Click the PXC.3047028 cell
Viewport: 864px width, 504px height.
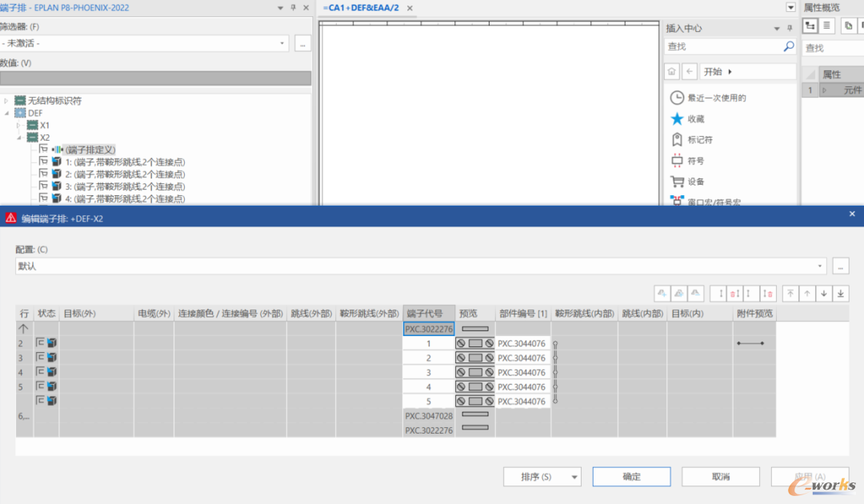(429, 416)
